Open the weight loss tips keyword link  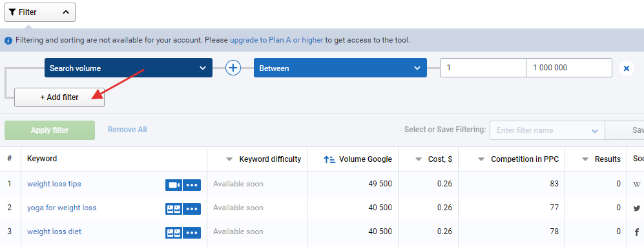point(54,184)
